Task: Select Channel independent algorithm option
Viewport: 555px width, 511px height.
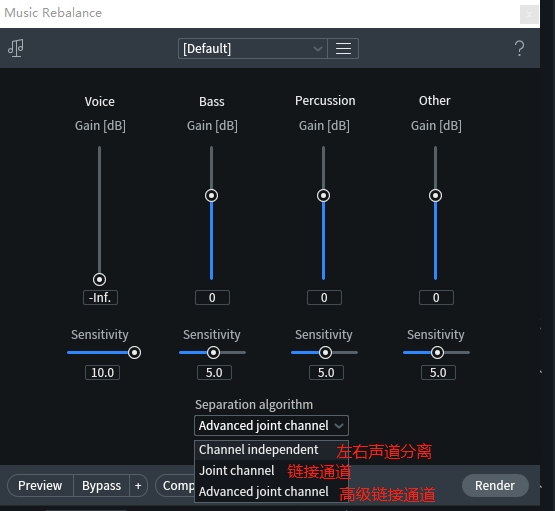Action: [x=271, y=450]
